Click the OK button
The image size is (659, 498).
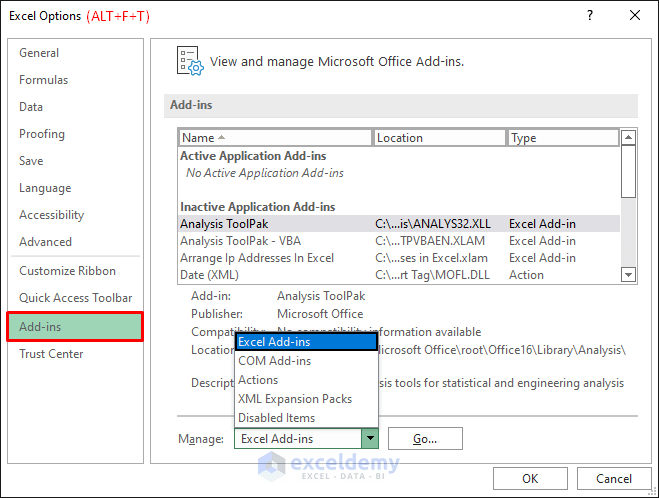point(530,478)
